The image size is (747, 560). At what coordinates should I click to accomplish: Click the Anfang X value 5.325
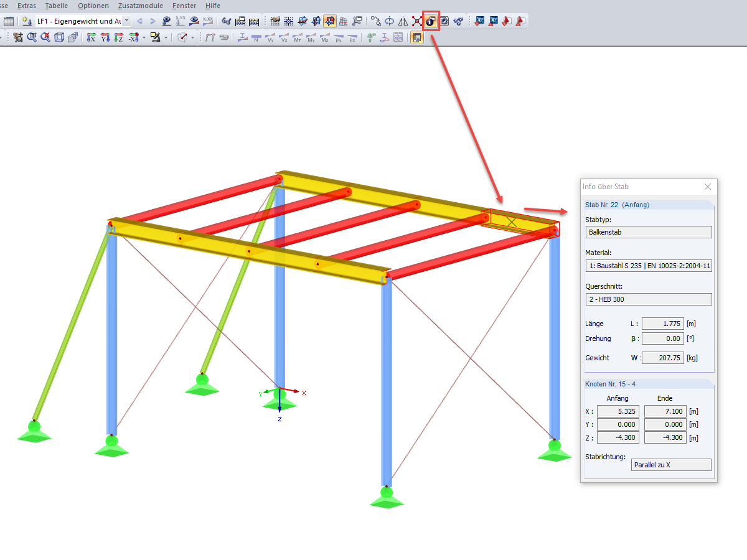click(x=618, y=411)
